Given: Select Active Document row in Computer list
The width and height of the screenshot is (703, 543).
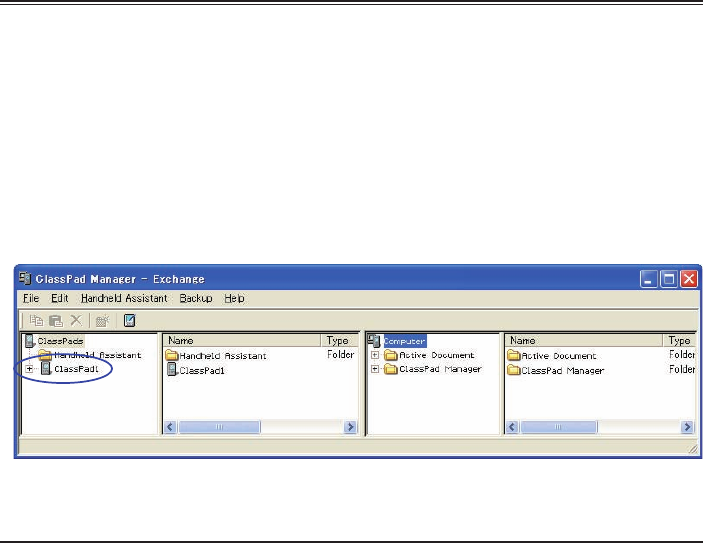Looking at the screenshot, I should click(601, 356).
